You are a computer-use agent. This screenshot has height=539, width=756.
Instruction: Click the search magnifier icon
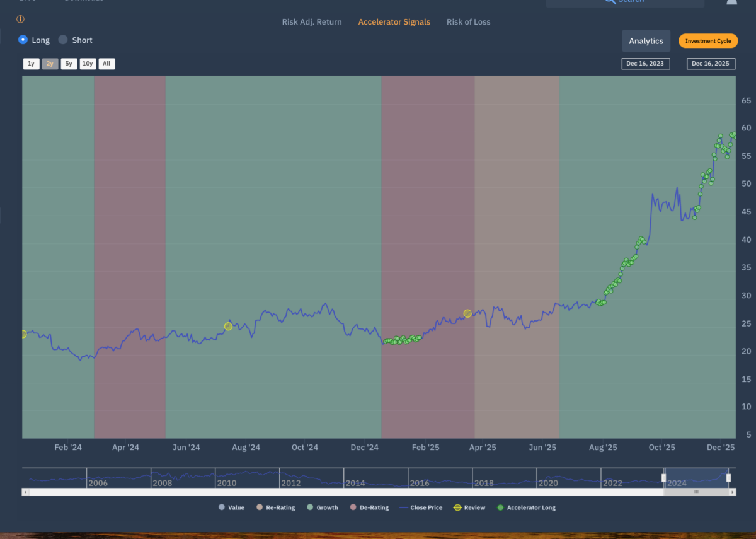coord(609,2)
